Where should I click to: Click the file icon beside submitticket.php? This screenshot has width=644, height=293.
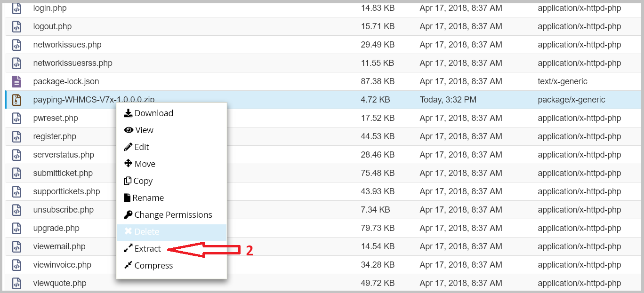tap(16, 174)
